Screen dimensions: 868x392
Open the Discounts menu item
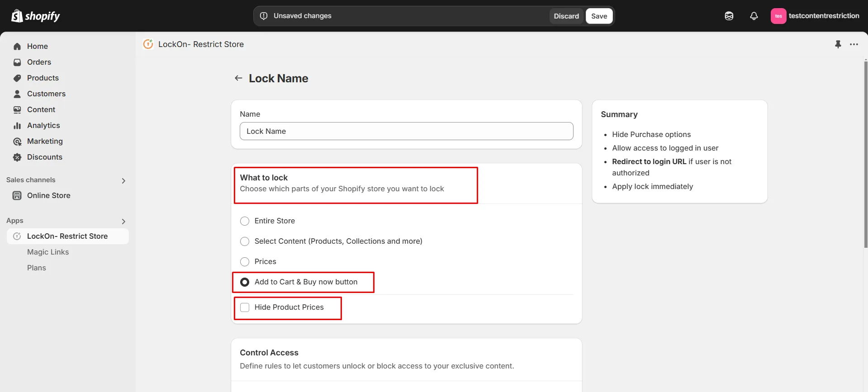click(x=45, y=157)
